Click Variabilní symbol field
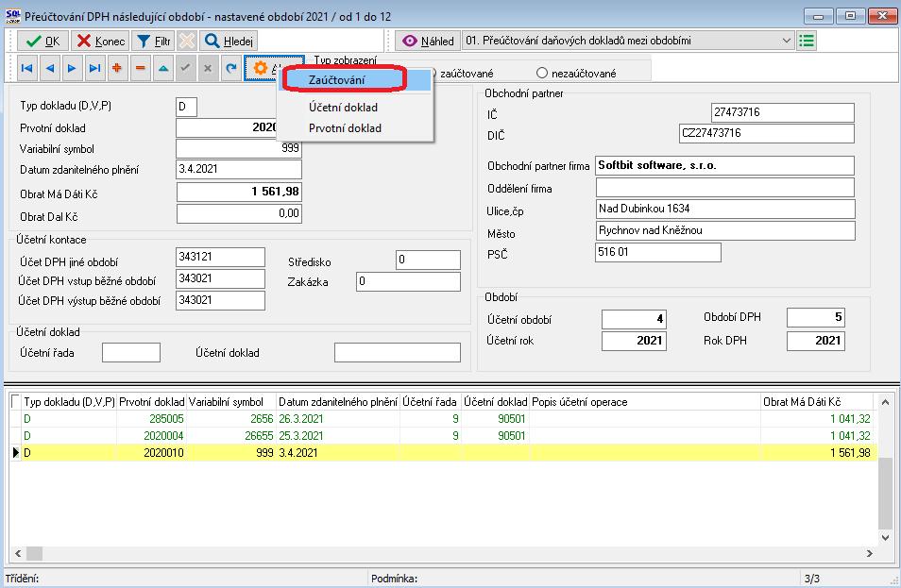This screenshot has height=588, width=901. pos(238,148)
